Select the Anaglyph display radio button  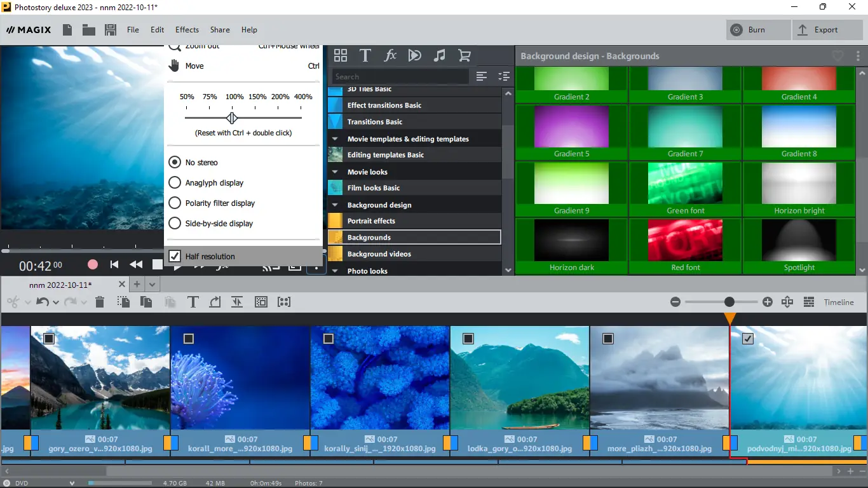tap(175, 182)
